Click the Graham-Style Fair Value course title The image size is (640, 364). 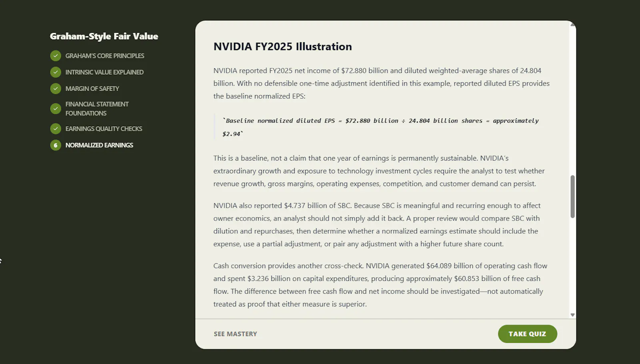(x=104, y=36)
